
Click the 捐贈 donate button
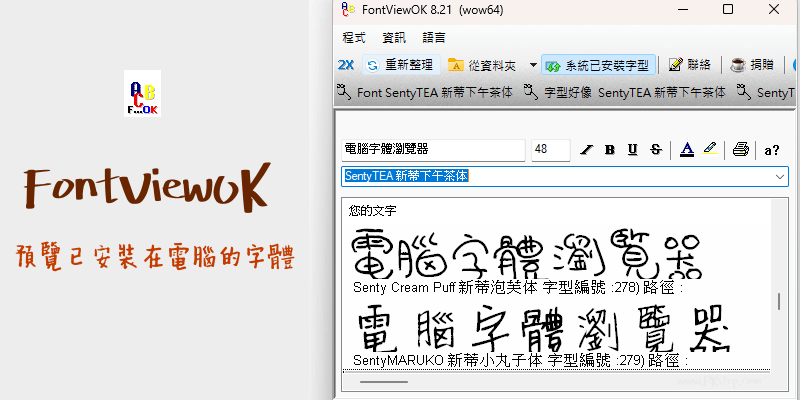[x=753, y=64]
